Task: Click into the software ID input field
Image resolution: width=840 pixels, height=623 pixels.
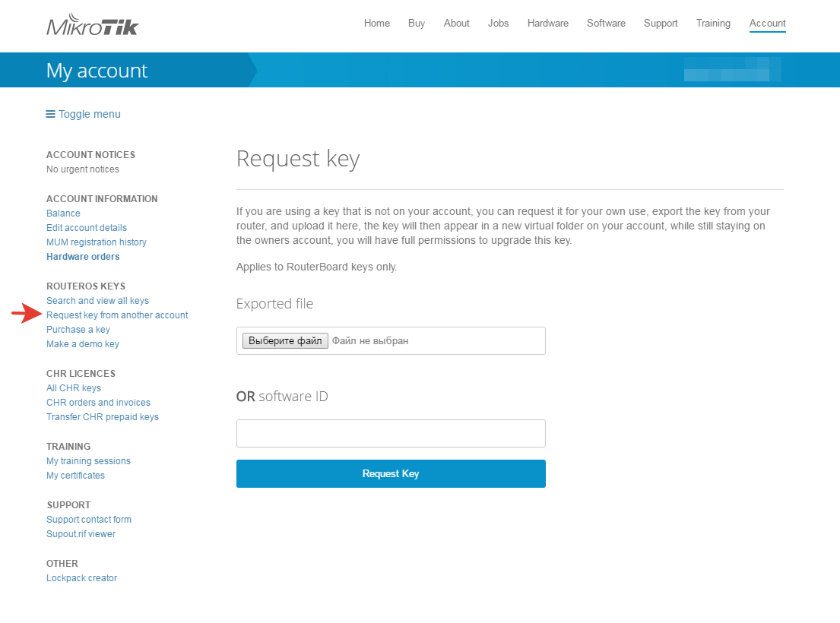Action: [391, 434]
